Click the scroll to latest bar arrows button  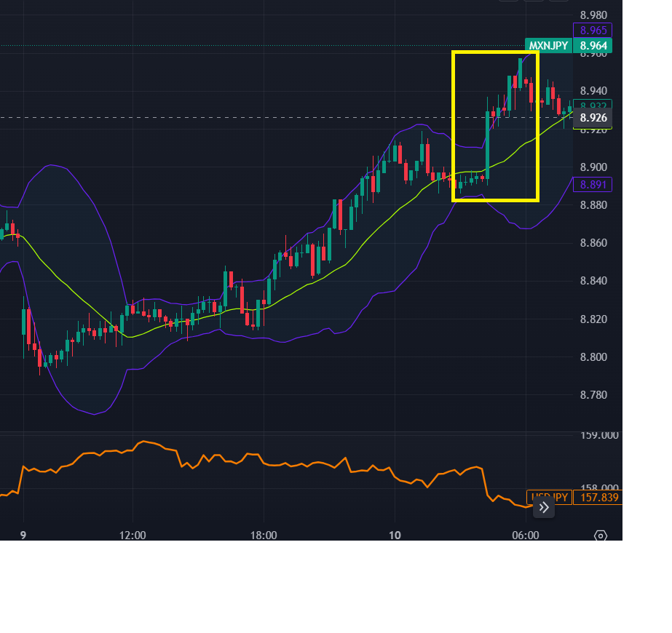pyautogui.click(x=544, y=508)
